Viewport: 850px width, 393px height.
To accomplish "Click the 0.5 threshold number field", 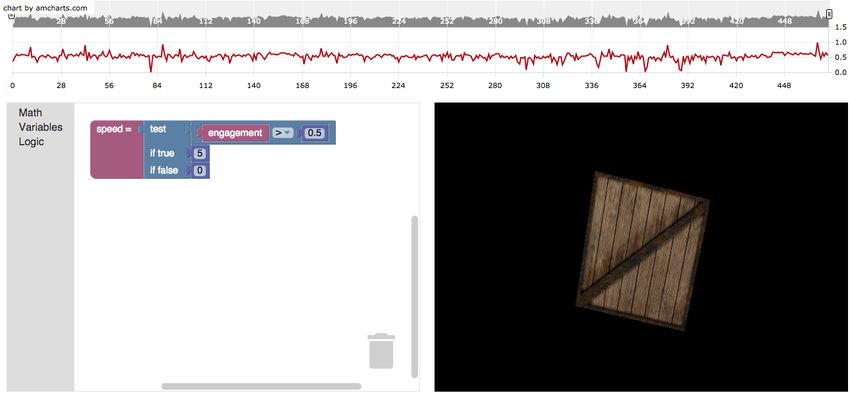I will [314, 133].
